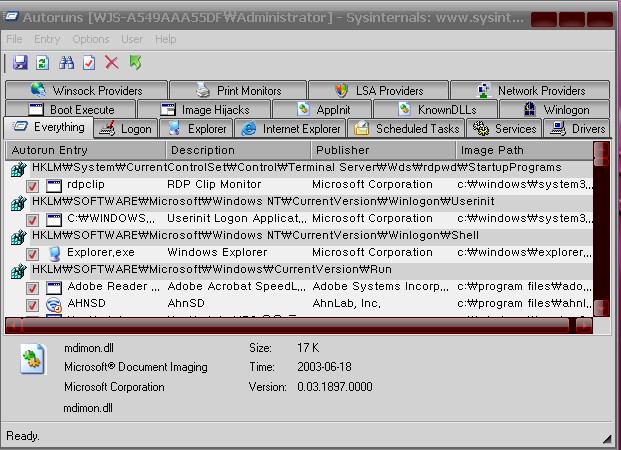Sort by the Description column header
This screenshot has height=450, width=621.
click(238, 150)
